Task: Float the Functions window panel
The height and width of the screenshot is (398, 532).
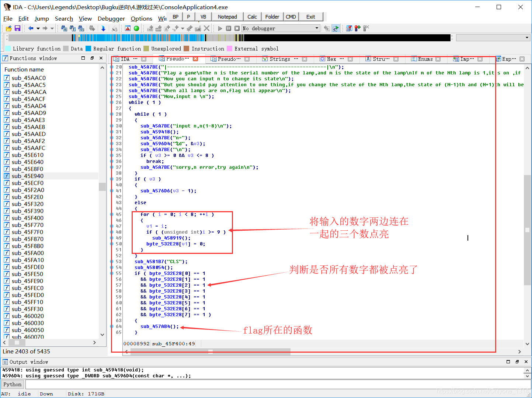Action: [92, 58]
